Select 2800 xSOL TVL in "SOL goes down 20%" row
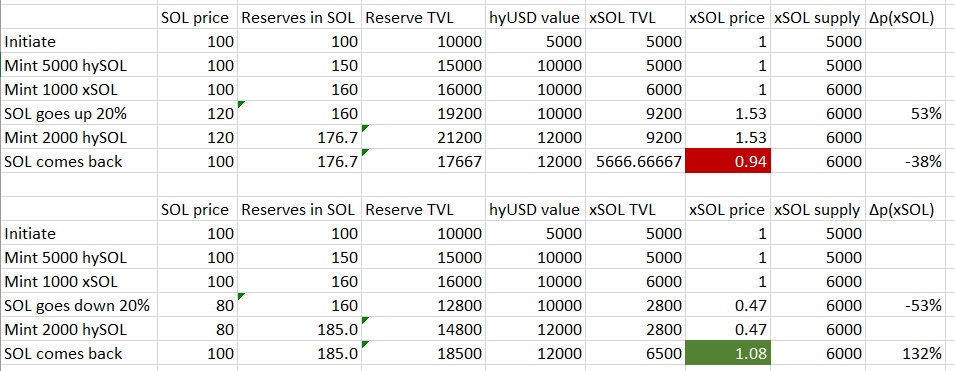The width and height of the screenshot is (955, 371). 635,305
